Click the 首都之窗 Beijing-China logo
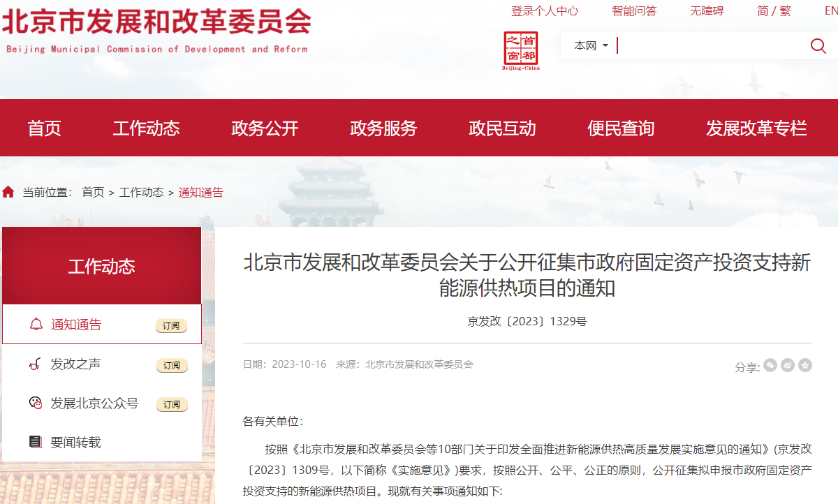This screenshot has height=504, width=838. pos(521,50)
